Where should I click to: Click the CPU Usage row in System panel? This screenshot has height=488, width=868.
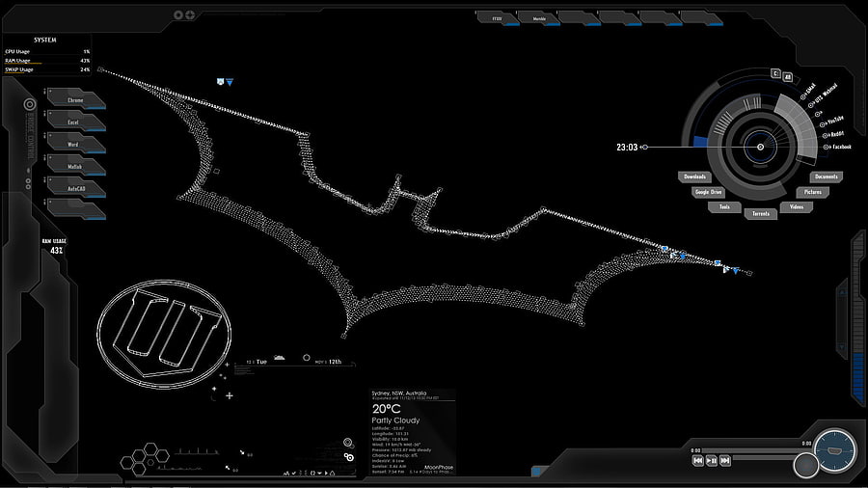coord(47,51)
